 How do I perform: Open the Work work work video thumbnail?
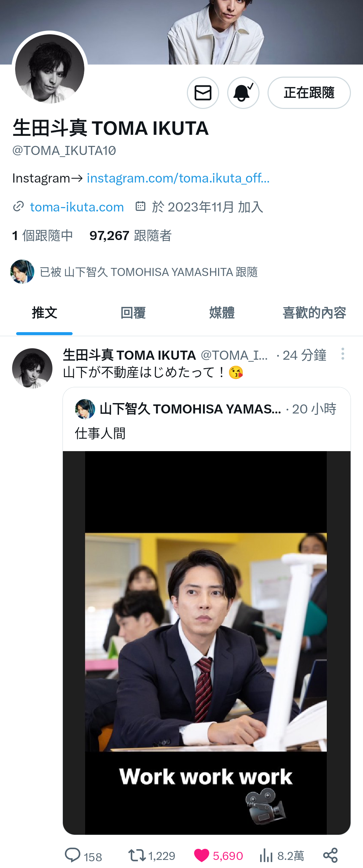coord(206,642)
